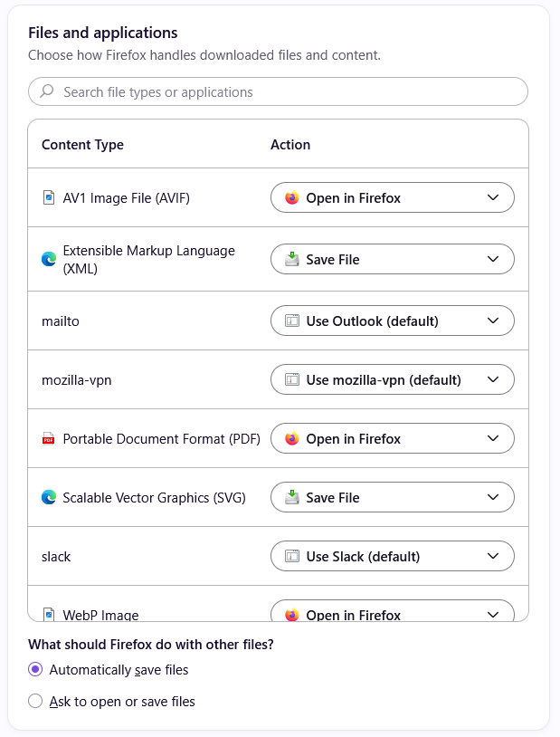The height and width of the screenshot is (737, 560).
Task: Expand the mailto action dropdown
Action: (x=393, y=321)
